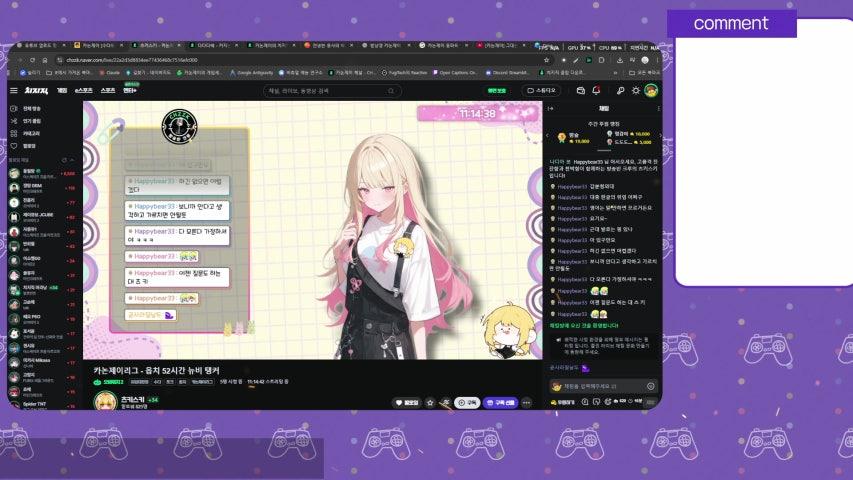This screenshot has height=480, width=853.
Task: Click the cheese donation button below chat
Action: tap(563, 402)
